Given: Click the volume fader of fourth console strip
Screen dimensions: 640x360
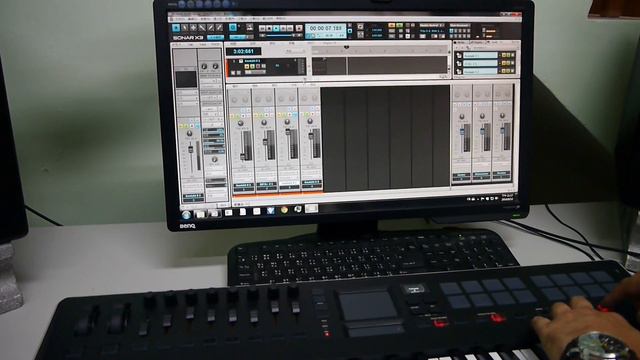Looking at the screenshot, I should click(x=311, y=136).
